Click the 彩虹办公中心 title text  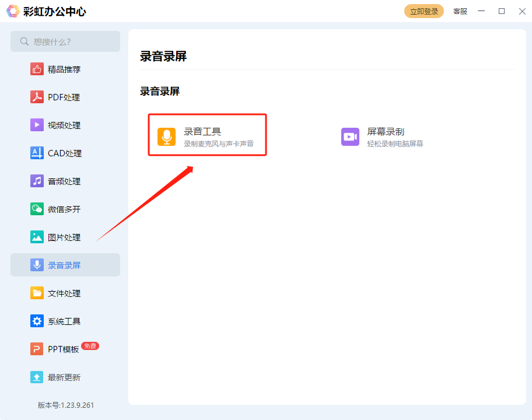tap(55, 11)
